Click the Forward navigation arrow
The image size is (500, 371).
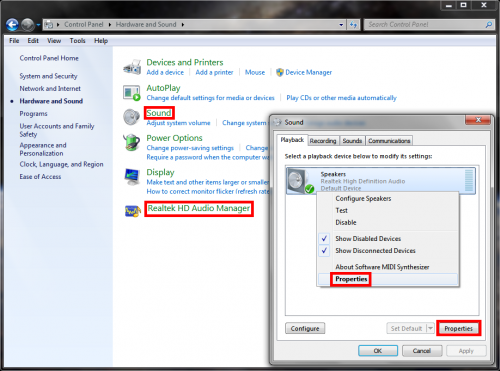pos(28,24)
